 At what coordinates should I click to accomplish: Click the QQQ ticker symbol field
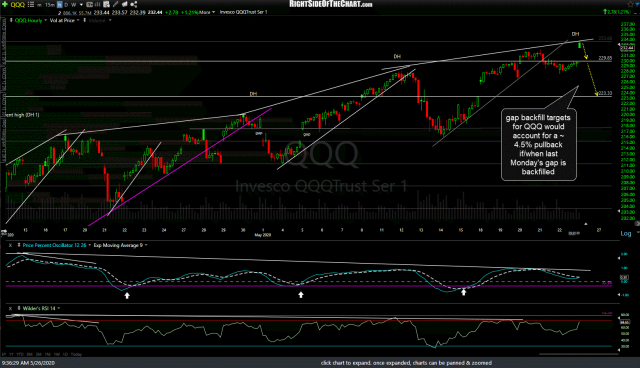[18, 5]
